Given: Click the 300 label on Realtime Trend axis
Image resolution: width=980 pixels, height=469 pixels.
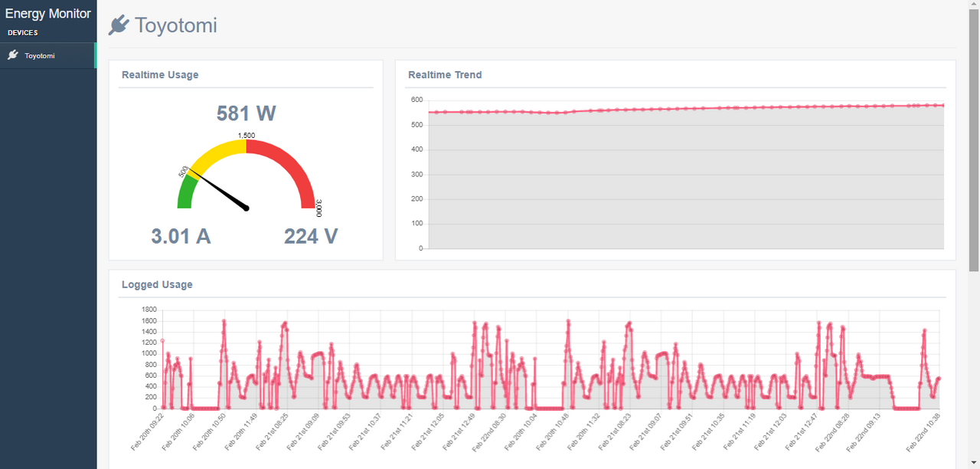Looking at the screenshot, I should [416, 174].
